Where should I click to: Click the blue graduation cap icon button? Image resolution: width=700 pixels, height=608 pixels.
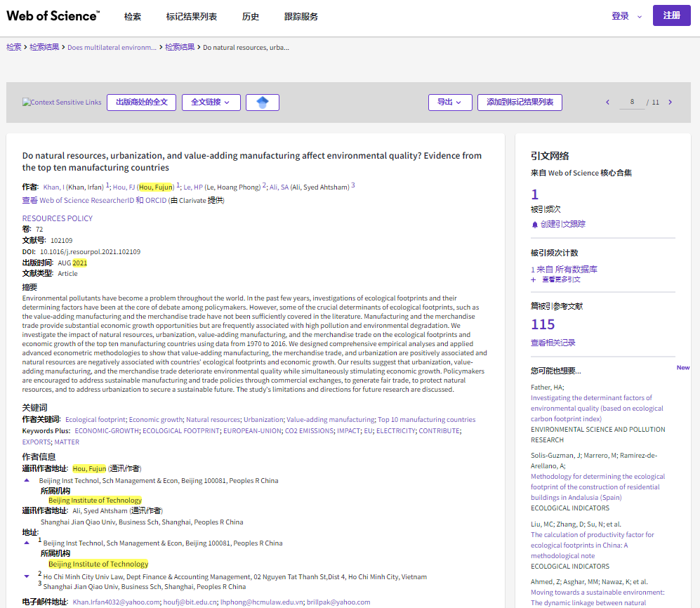263,103
